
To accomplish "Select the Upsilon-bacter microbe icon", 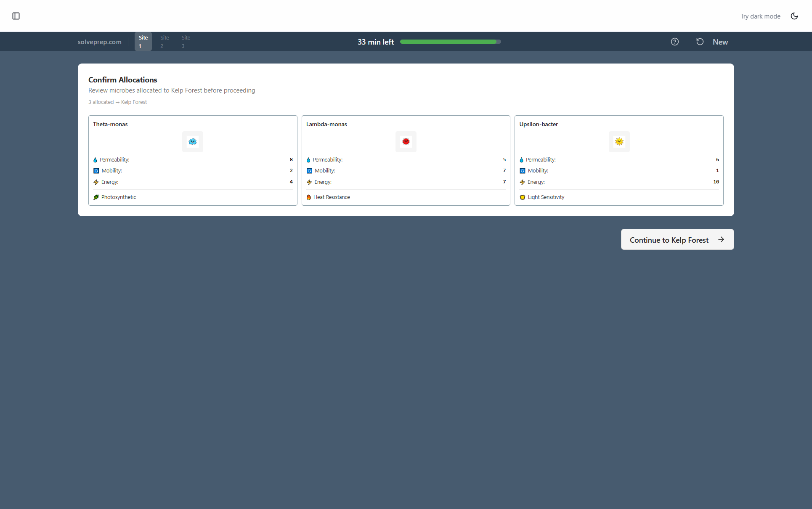I will 619,142.
